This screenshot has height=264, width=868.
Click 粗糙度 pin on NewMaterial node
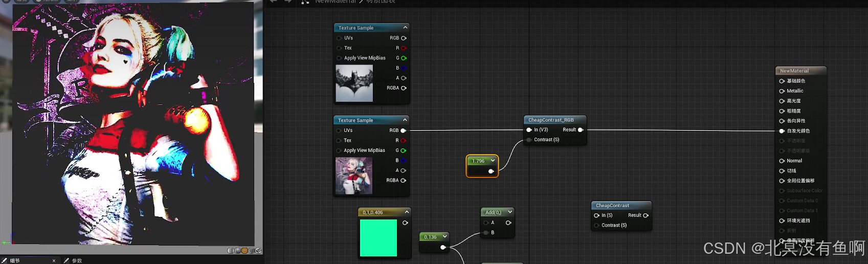pos(782,111)
